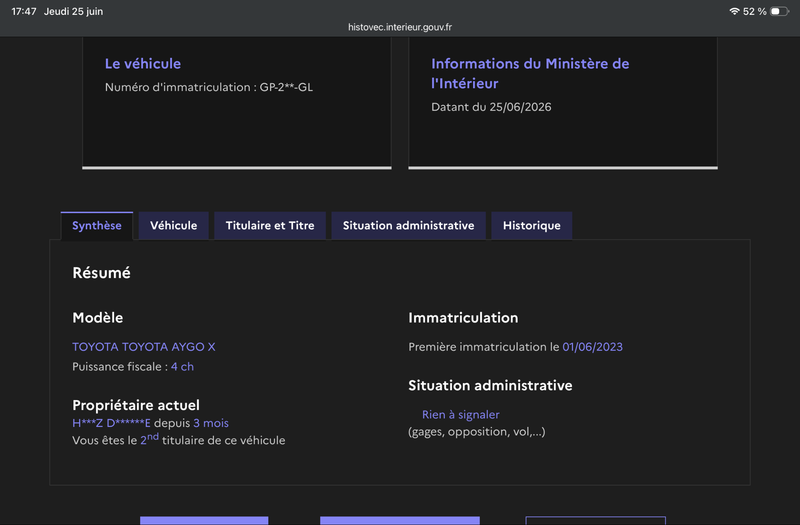Click the Résumé heading
This screenshot has width=800, height=525.
[x=102, y=273]
